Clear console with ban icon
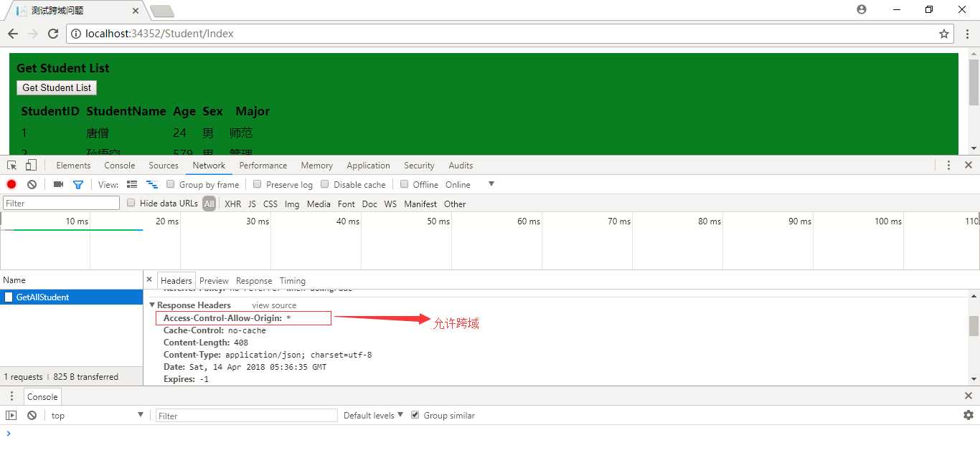Image resolution: width=980 pixels, height=473 pixels. point(32,415)
